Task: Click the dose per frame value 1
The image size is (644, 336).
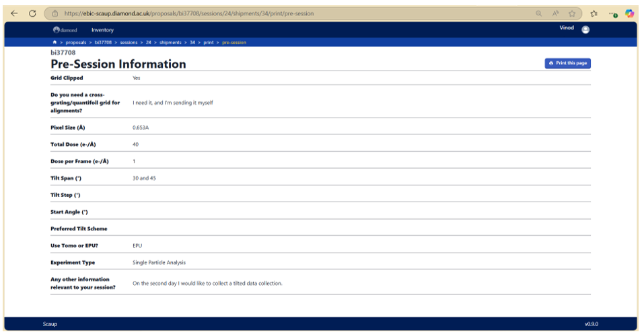Action: tap(134, 161)
